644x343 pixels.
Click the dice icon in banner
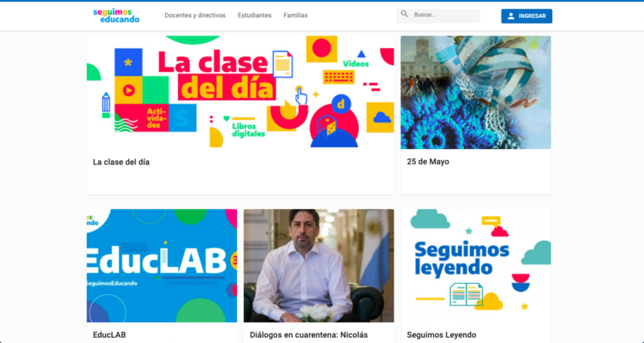click(327, 125)
